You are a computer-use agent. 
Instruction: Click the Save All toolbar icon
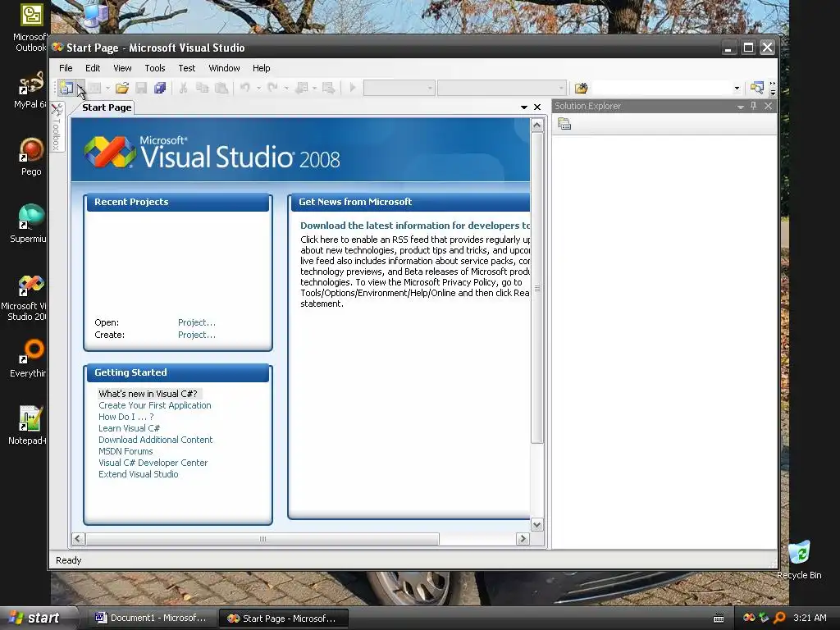(160, 87)
